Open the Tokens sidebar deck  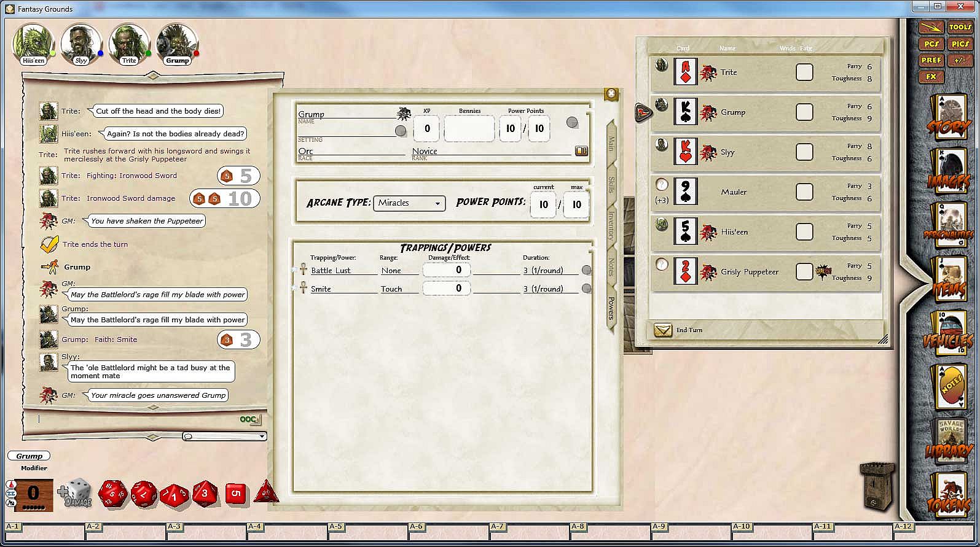pyautogui.click(x=948, y=495)
